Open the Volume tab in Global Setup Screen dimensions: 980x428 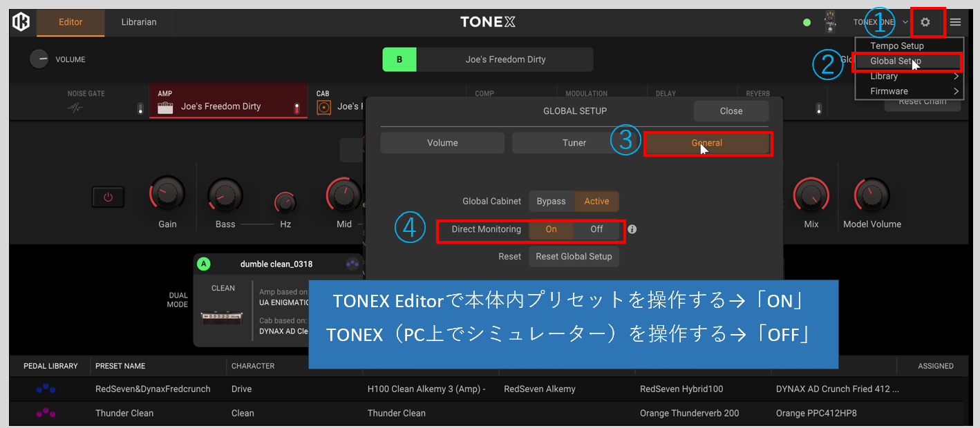442,143
